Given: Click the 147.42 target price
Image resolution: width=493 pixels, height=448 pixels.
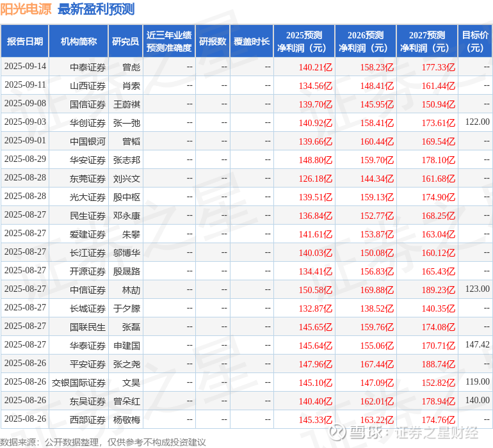Looking at the screenshot, I should [477, 344].
